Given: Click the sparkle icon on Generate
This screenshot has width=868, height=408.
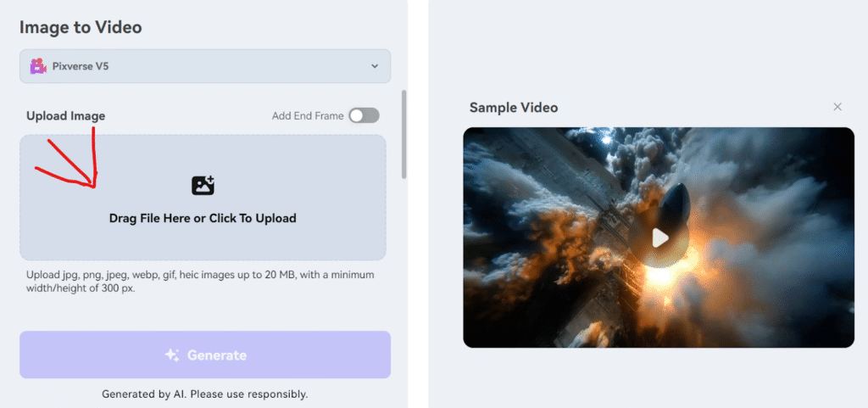Looking at the screenshot, I should (172, 355).
